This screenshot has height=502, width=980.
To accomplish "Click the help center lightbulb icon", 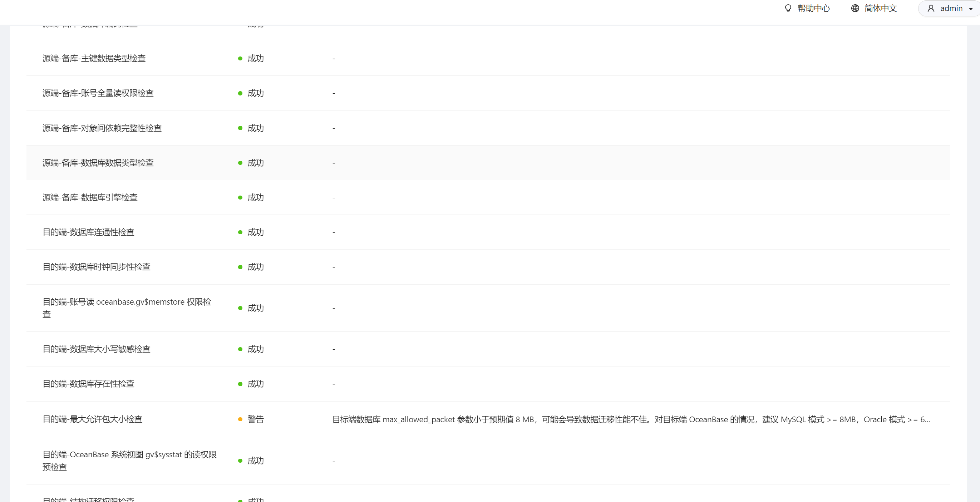I will point(788,8).
